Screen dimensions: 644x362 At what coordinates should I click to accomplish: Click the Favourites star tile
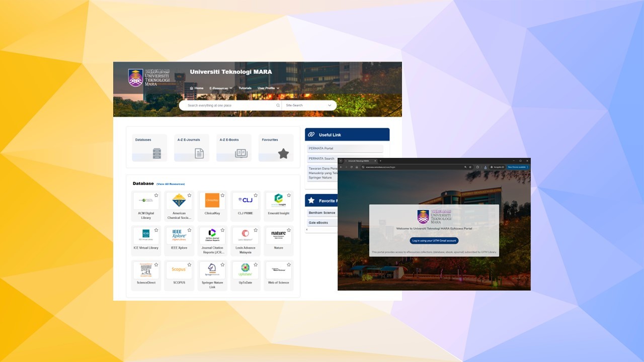point(283,154)
